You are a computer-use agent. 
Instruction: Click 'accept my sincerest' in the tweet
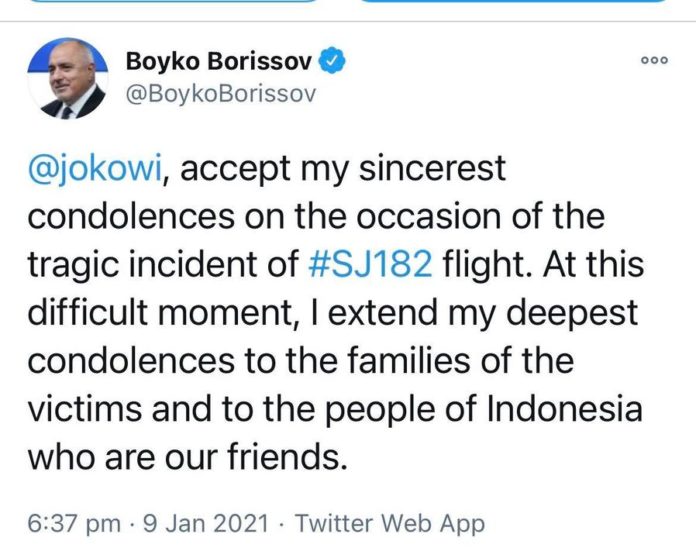pyautogui.click(x=343, y=169)
